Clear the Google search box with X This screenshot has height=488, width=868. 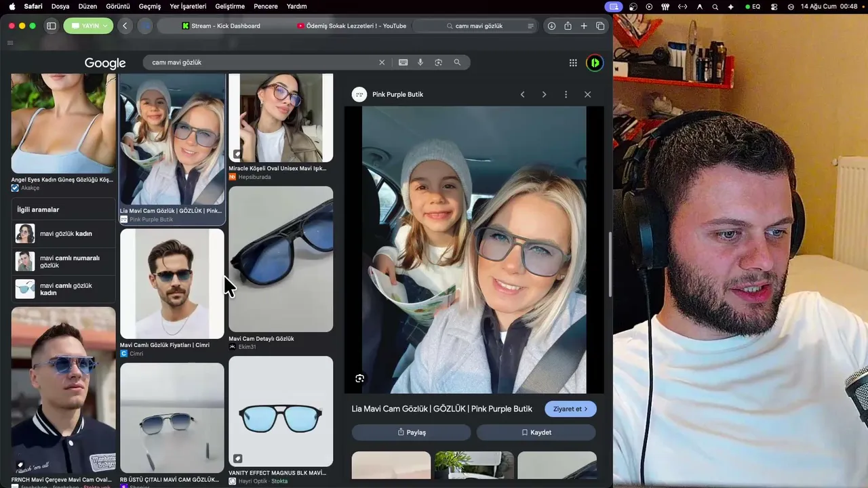click(x=382, y=62)
